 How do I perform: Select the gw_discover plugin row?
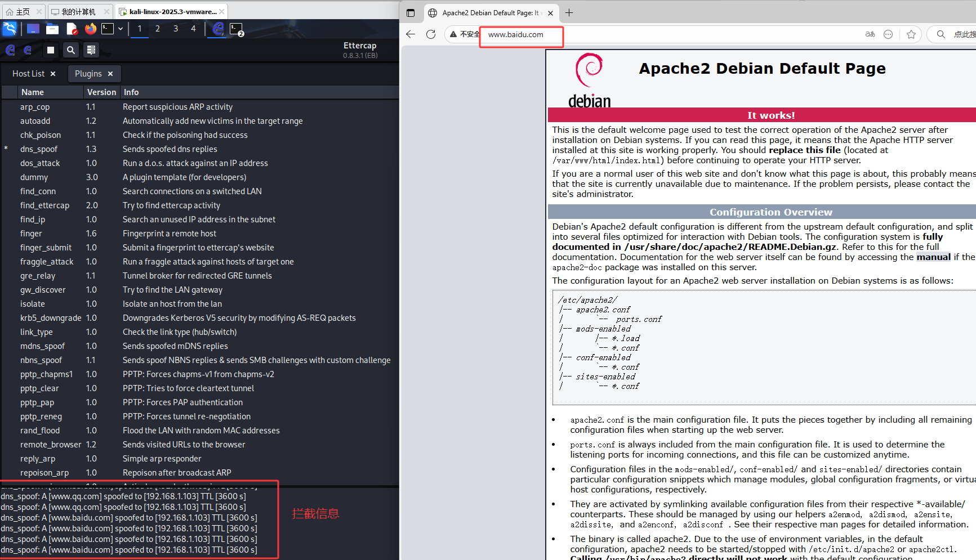pyautogui.click(x=200, y=290)
